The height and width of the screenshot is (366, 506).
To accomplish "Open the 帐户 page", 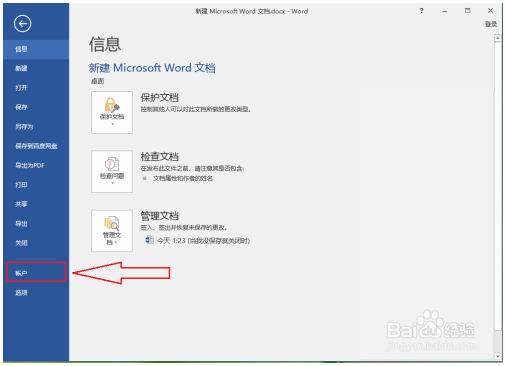I will click(36, 273).
